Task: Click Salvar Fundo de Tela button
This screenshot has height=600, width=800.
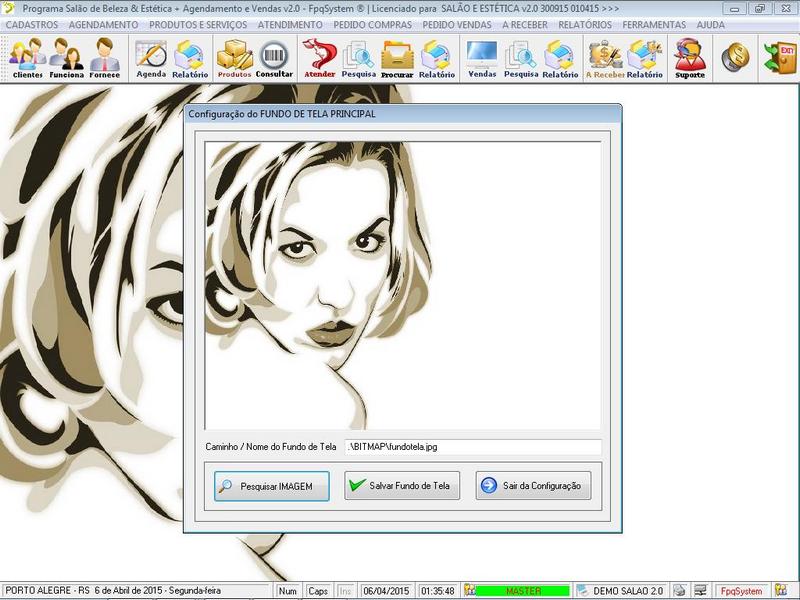Action: point(402,486)
